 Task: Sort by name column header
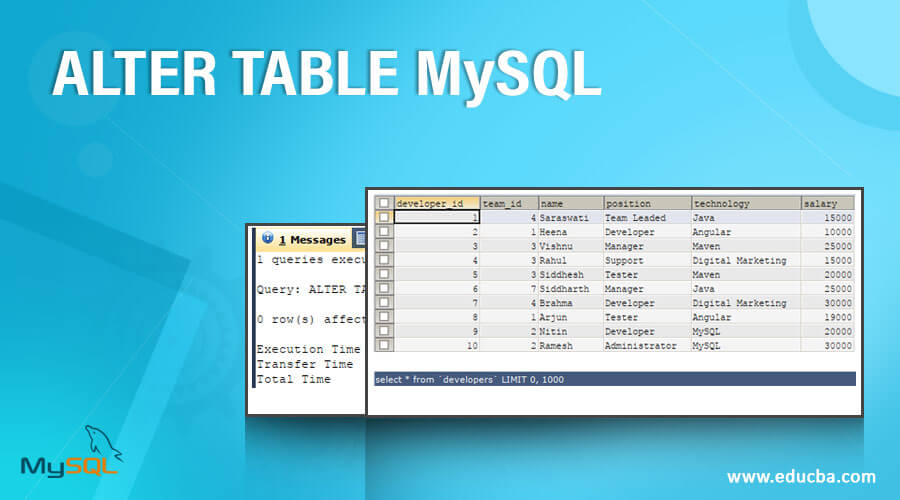point(571,203)
